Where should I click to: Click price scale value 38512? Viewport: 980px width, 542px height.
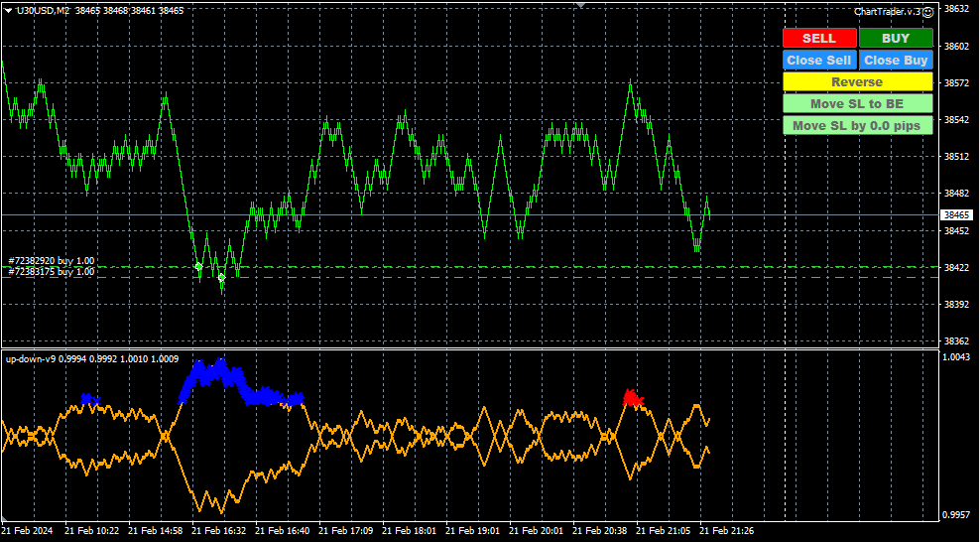point(956,156)
